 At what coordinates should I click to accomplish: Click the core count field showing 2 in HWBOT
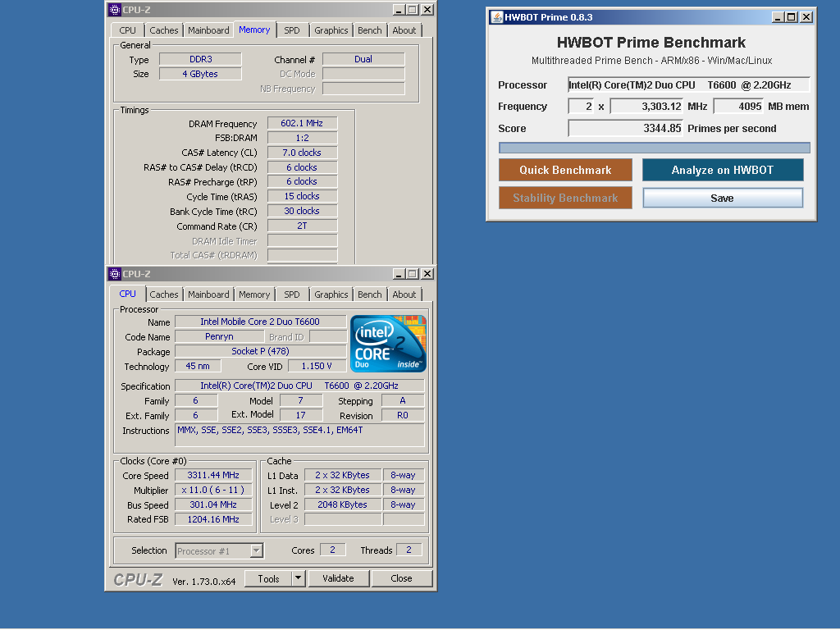(581, 106)
